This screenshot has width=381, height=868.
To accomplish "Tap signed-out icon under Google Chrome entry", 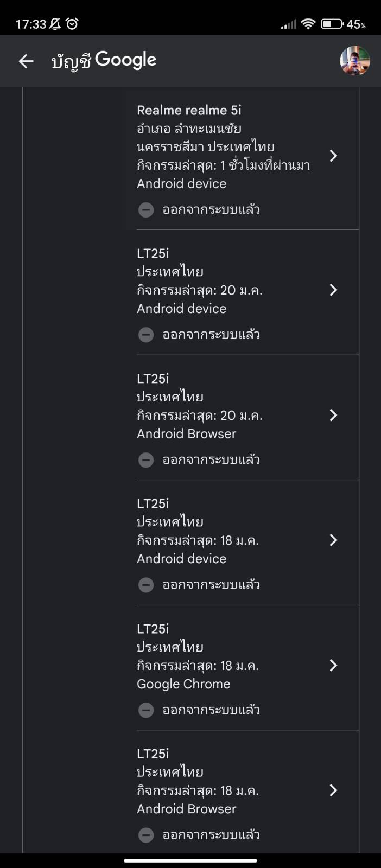I will pos(146,710).
